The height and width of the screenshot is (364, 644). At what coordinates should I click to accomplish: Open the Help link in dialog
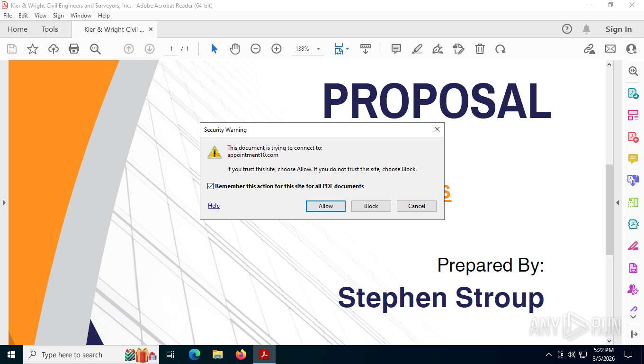[x=214, y=206]
